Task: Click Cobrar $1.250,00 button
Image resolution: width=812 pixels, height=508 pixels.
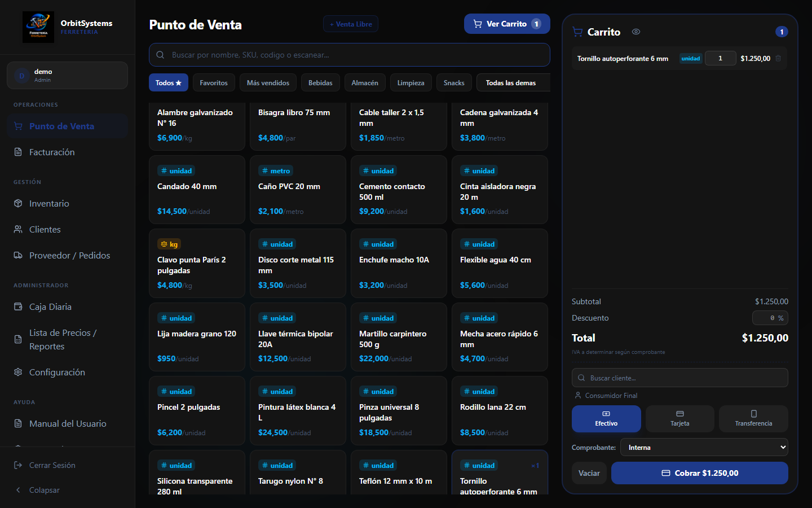Action: (699, 473)
